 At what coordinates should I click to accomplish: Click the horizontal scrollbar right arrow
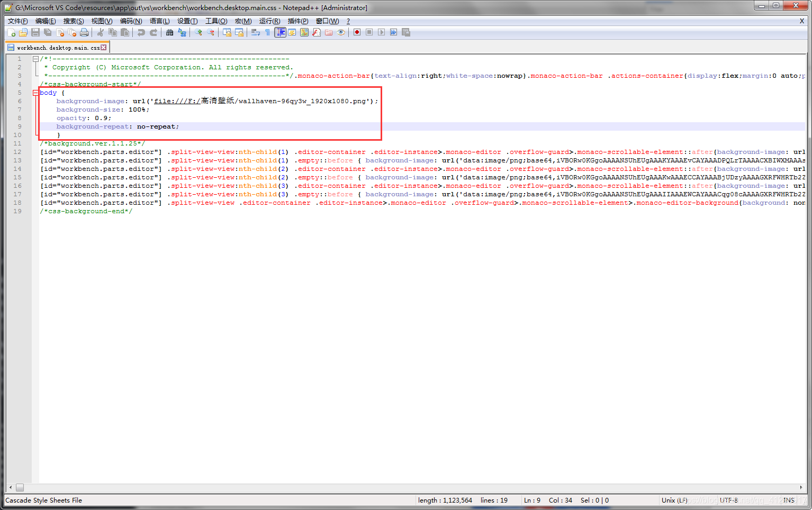(x=801, y=487)
